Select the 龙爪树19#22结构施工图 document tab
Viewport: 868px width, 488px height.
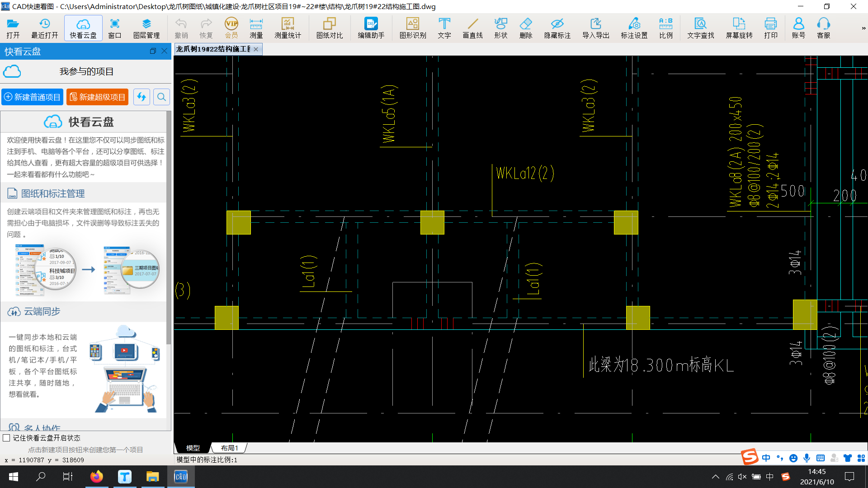(x=213, y=49)
